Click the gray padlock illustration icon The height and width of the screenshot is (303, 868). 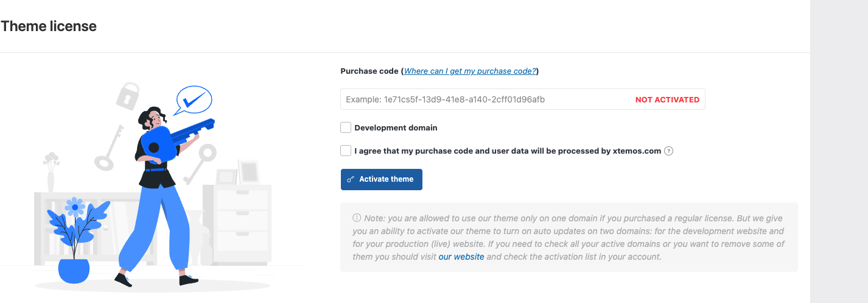click(128, 95)
